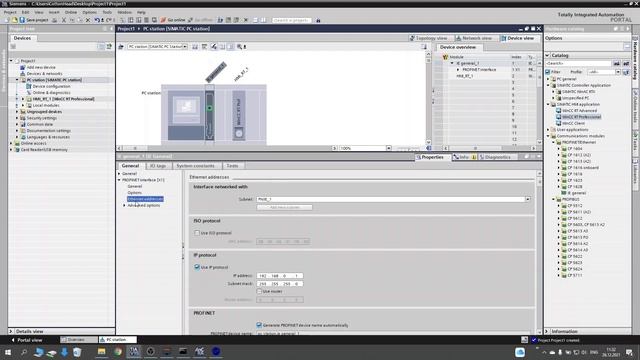
Task: Click the IP address input field
Action: [x=280, y=276]
